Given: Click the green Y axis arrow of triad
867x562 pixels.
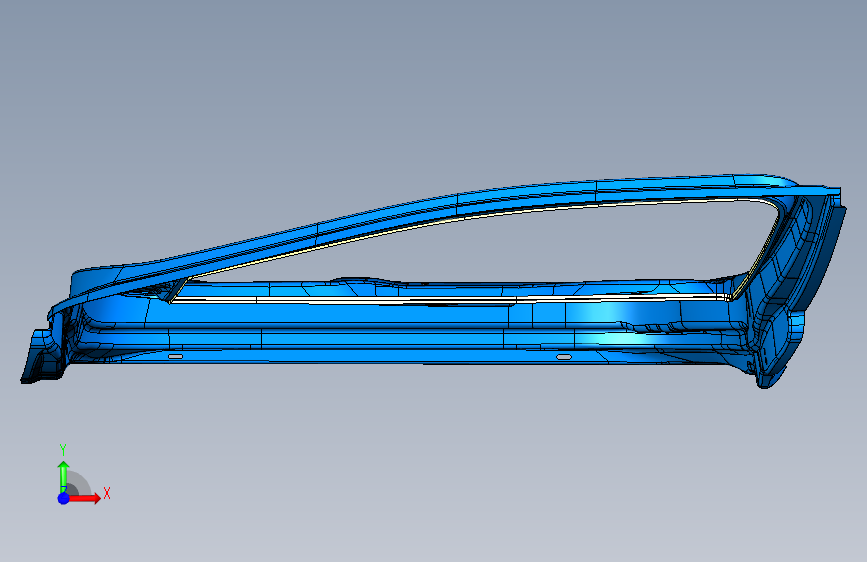Looking at the screenshot, I should pos(63,476).
